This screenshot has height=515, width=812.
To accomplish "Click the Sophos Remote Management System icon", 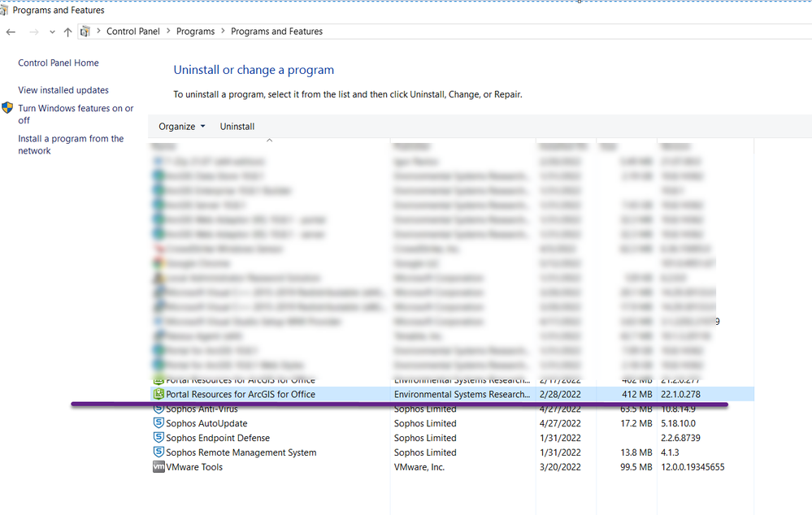I will [x=158, y=452].
